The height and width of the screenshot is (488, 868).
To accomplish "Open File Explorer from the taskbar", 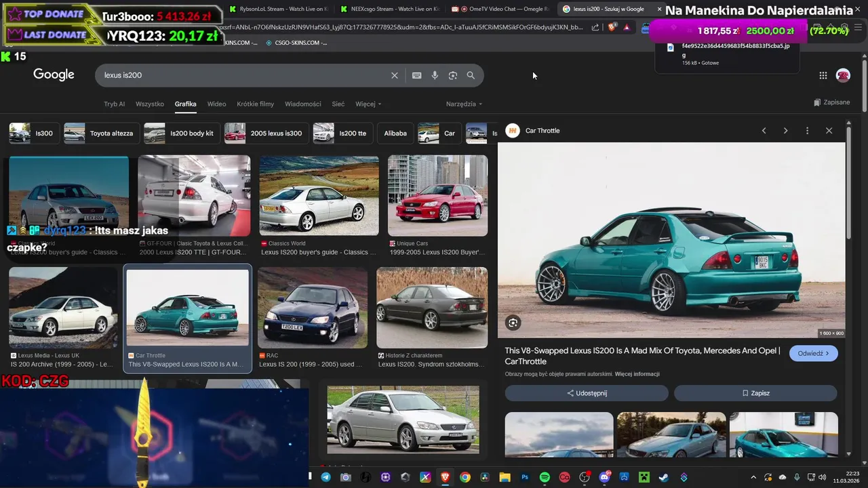I will click(x=505, y=477).
